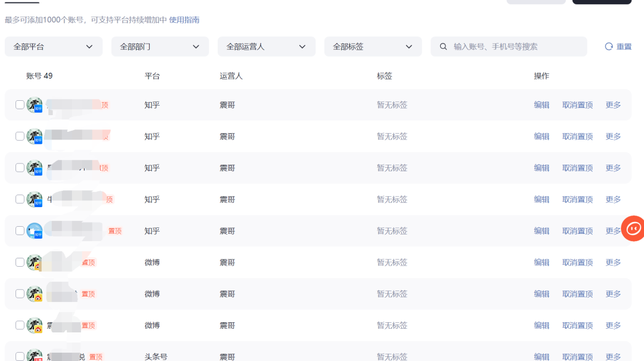Click the 头条号 account avatar in the last row
644x361 pixels.
coord(34,355)
